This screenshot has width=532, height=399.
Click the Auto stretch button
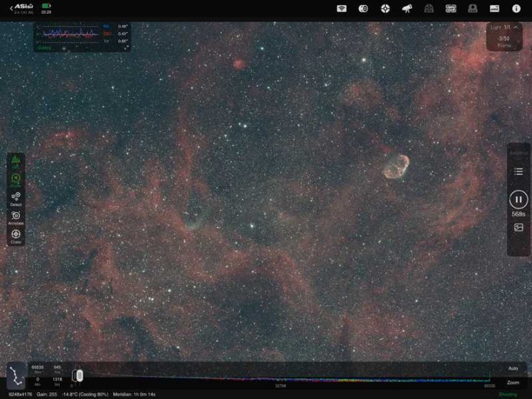tap(513, 368)
